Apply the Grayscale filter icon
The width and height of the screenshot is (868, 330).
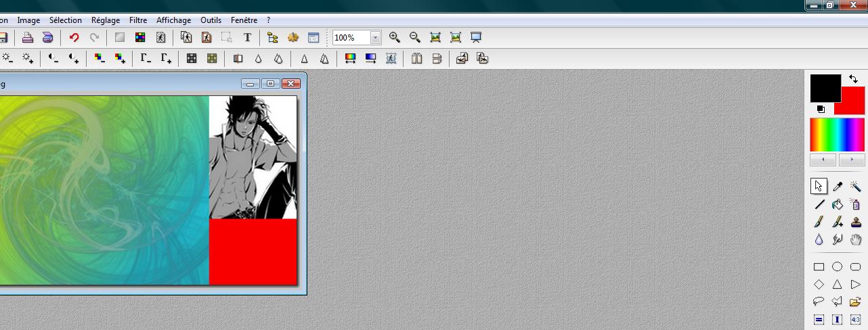pyautogui.click(x=192, y=58)
